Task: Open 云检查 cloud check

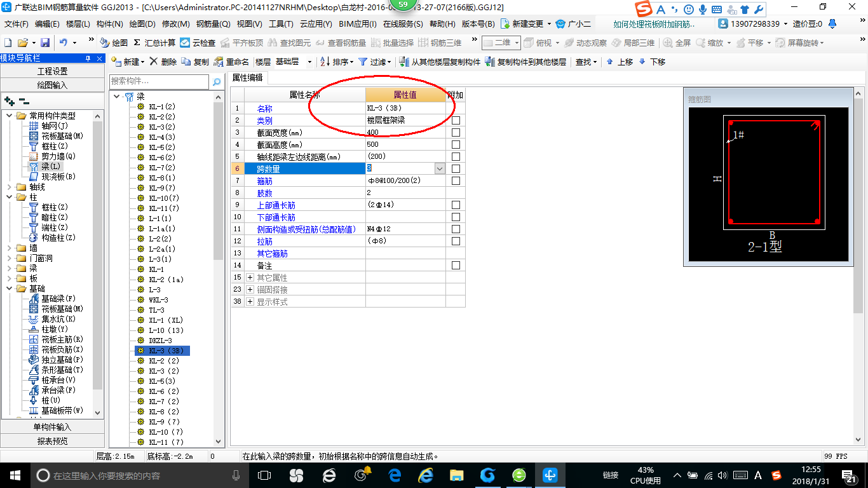Action: point(198,43)
